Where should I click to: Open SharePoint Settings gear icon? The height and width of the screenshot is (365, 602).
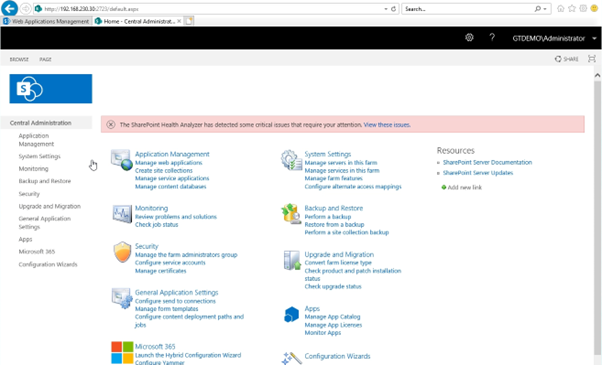(469, 38)
